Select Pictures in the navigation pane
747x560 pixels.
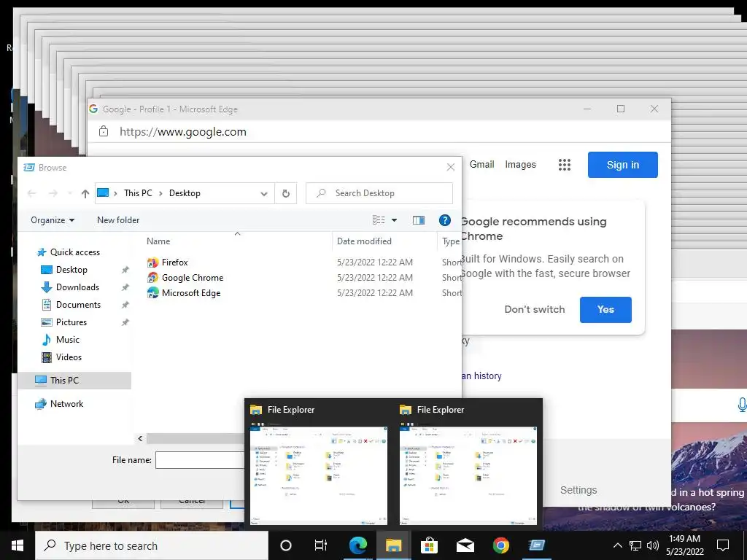tap(64, 322)
